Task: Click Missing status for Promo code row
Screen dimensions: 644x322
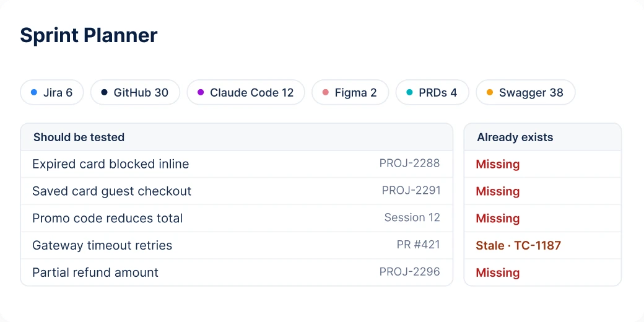Action: click(x=498, y=219)
